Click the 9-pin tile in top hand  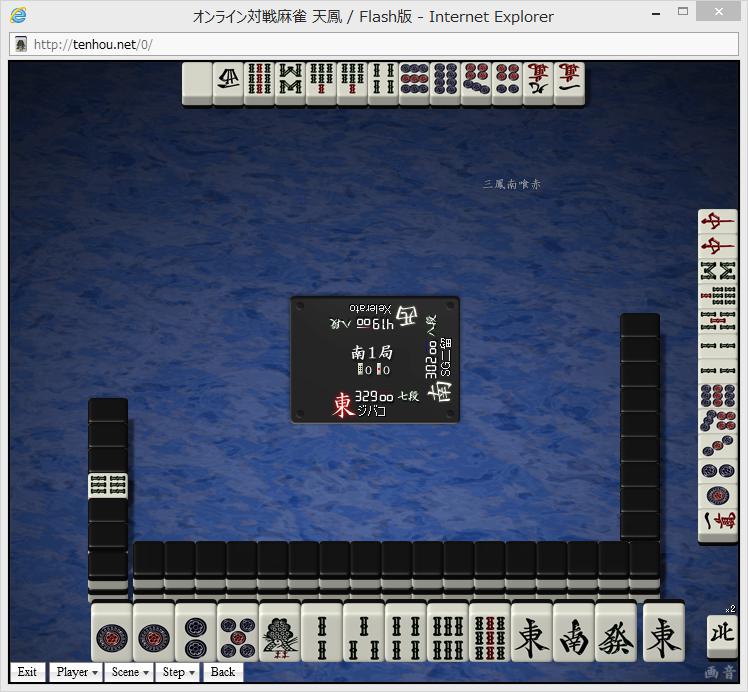pos(414,83)
